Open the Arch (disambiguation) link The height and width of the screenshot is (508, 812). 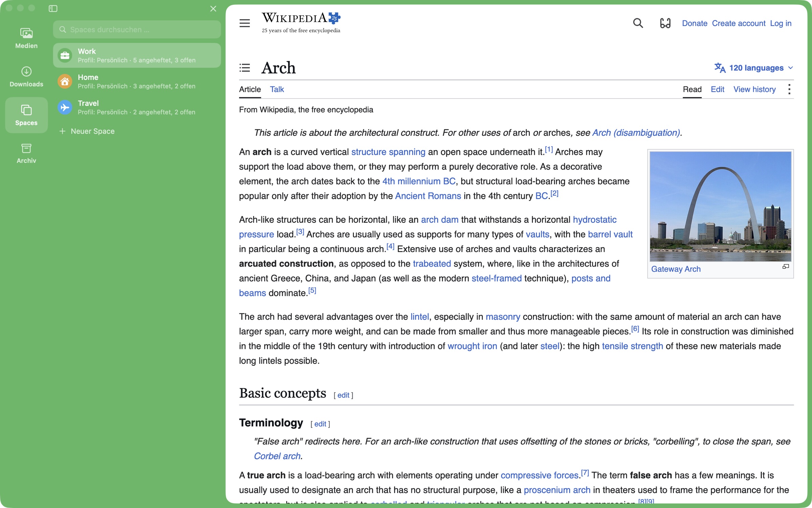(636, 133)
